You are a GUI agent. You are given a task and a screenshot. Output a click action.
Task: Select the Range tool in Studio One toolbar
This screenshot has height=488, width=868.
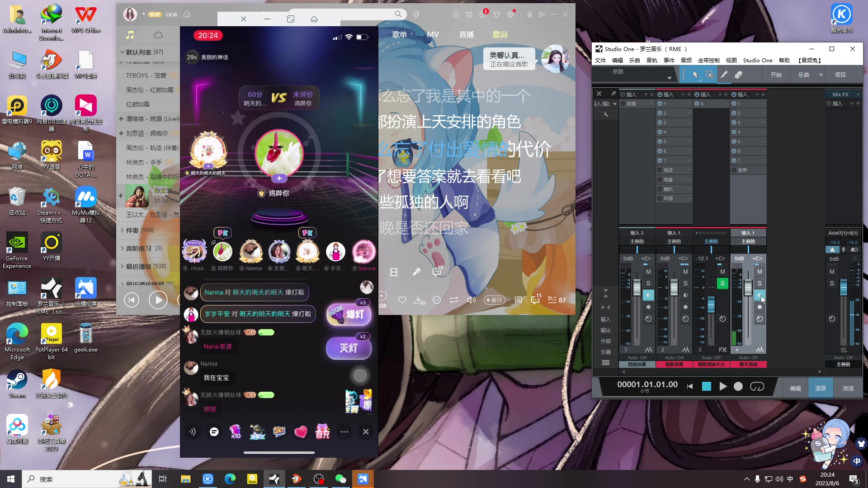coord(710,75)
